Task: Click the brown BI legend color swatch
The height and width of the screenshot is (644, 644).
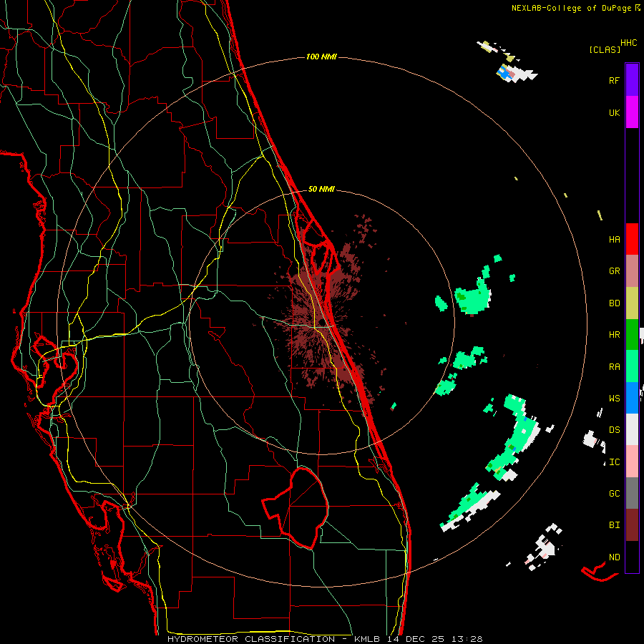Action: (632, 525)
